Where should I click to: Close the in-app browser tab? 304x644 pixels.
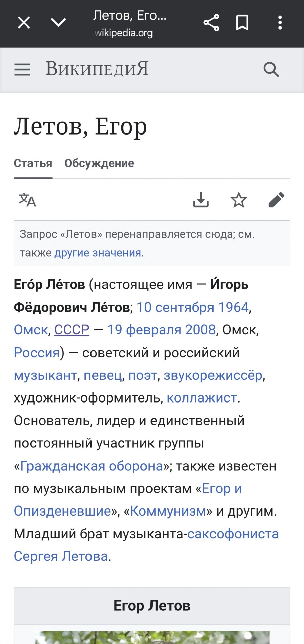[24, 23]
